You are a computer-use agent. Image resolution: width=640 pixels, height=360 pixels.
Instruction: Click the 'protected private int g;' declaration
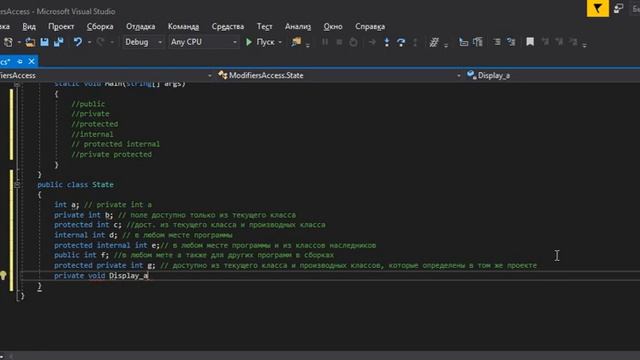pyautogui.click(x=104, y=265)
